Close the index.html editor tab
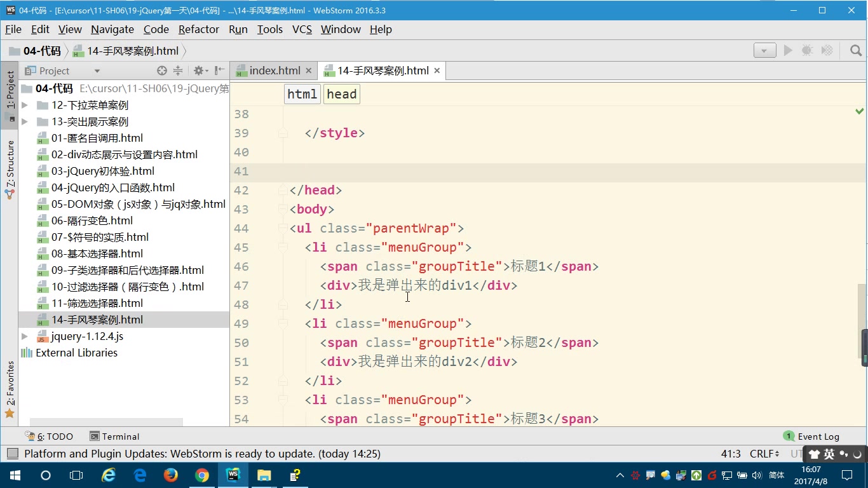Image resolution: width=868 pixels, height=488 pixels. (308, 71)
